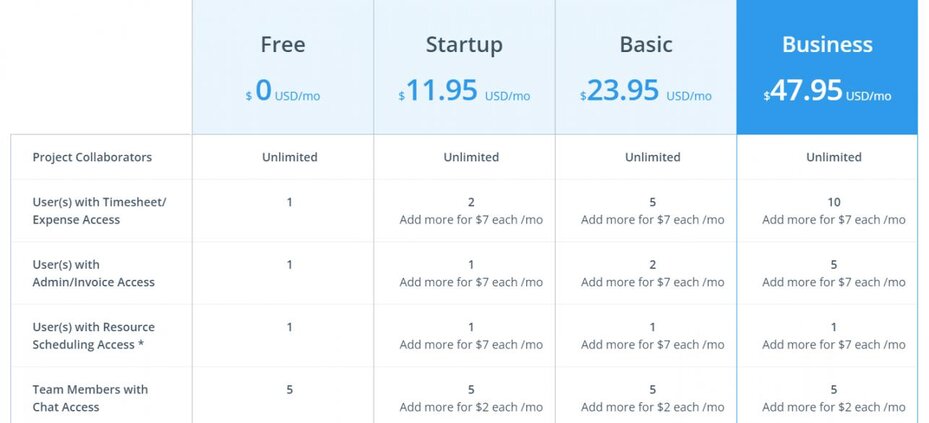This screenshot has height=423, width=929.
Task: Click Business plan's $2 each add-more text
Action: 834,407
